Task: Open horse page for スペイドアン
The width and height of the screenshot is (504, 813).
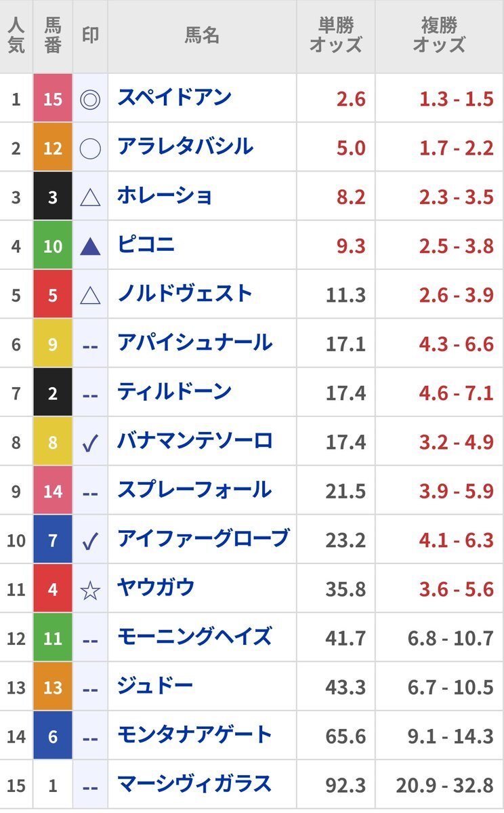Action: 175,98
